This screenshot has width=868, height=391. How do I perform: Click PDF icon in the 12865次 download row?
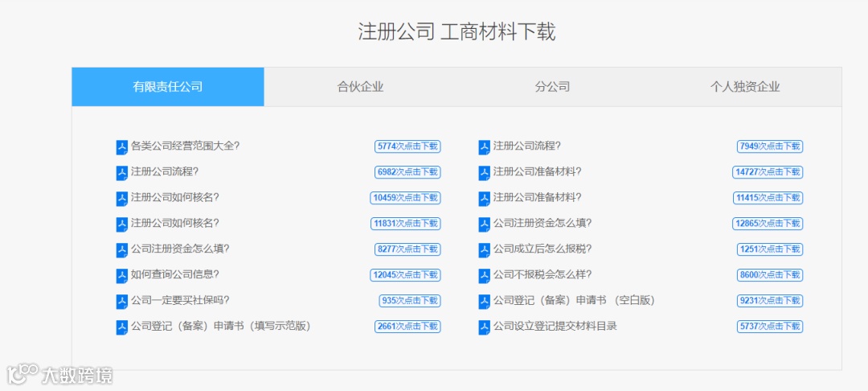pos(485,224)
